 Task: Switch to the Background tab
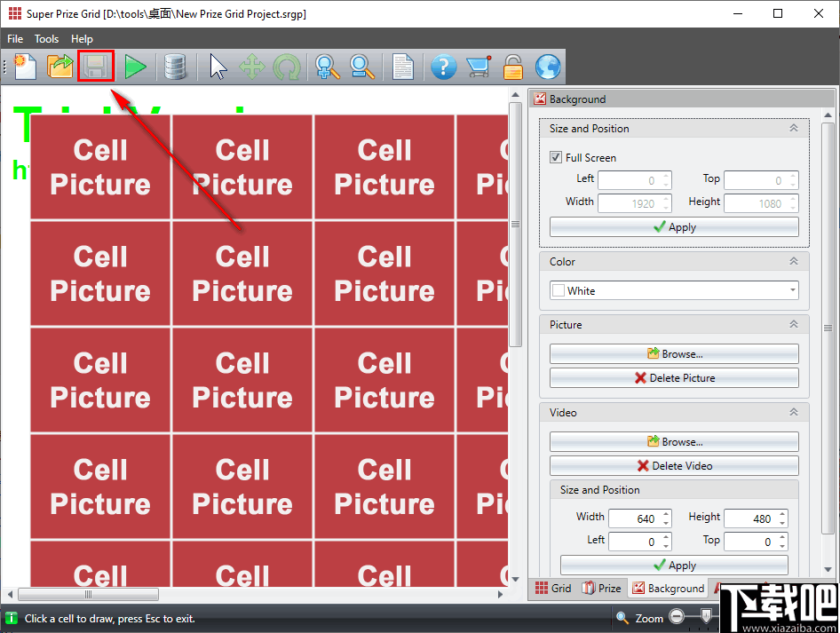668,588
